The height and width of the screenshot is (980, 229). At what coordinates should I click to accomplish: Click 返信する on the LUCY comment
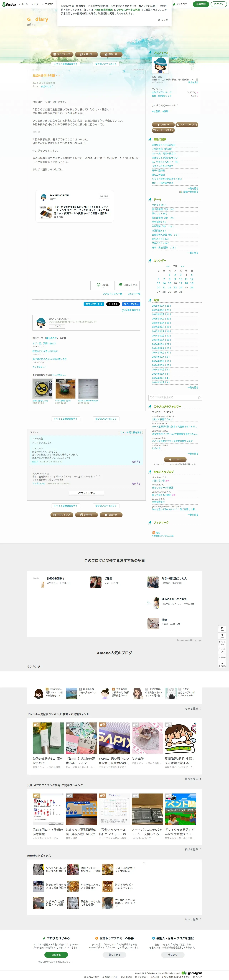[x=136, y=462]
